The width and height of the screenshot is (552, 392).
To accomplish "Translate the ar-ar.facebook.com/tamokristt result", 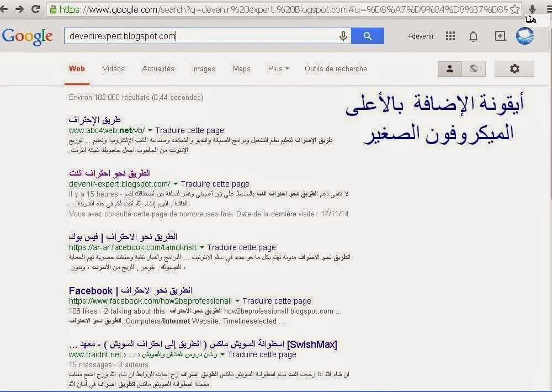I will coord(241,247).
